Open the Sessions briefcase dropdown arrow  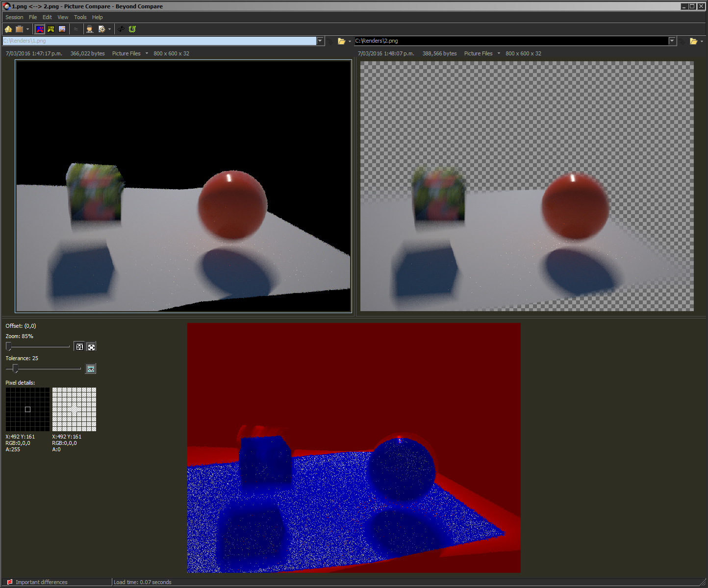tap(27, 29)
